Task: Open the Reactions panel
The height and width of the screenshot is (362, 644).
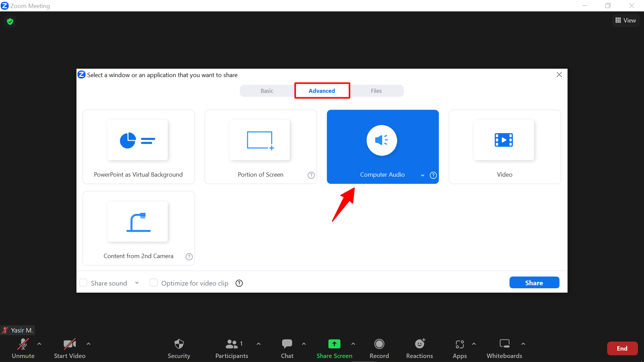Action: coord(419,348)
